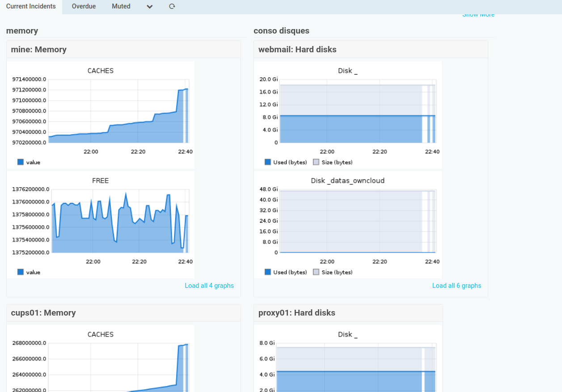
Task: Click Disk _datas_owncloud Size (bytes) legend swatch
Action: pos(316,272)
